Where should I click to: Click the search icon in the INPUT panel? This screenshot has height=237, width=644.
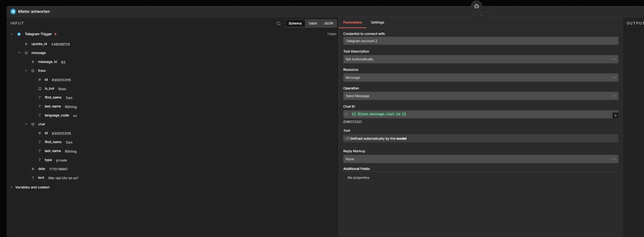(x=279, y=23)
